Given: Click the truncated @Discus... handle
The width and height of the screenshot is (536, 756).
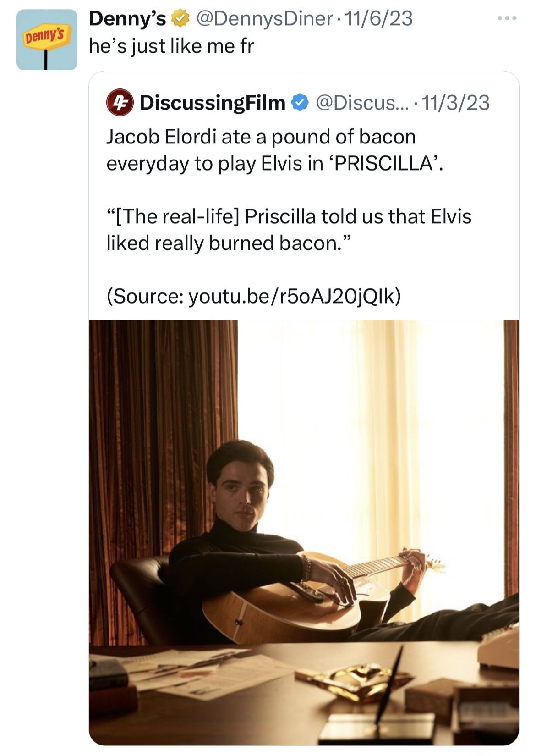Looking at the screenshot, I should pos(363,103).
